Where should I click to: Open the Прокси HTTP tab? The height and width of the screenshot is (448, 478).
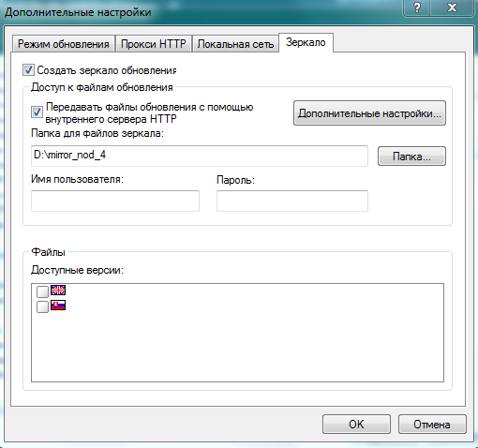[x=154, y=44]
